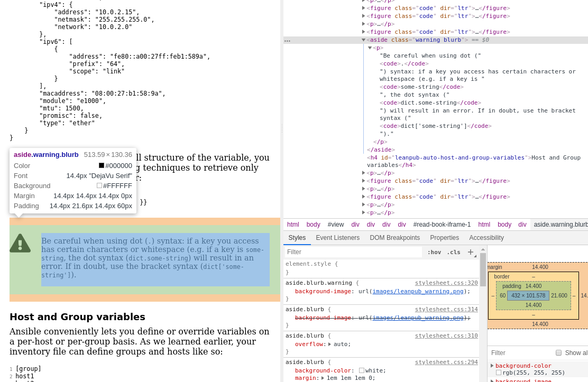Expand the background-color property in Computed pane
The image size is (588, 382).
[x=492, y=365]
